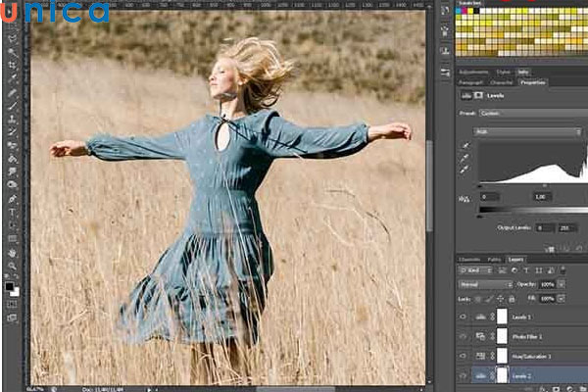588x392 pixels.
Task: Filter layers by type layers
Action: [526, 270]
